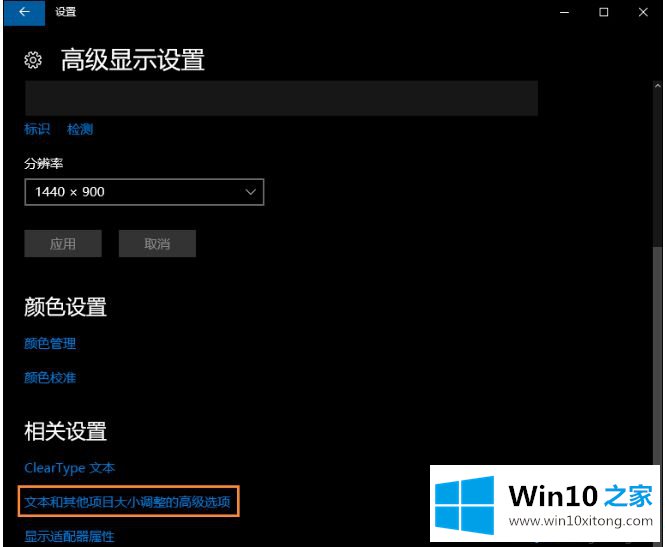
Task: Close the 设置 window
Action: tap(643, 12)
